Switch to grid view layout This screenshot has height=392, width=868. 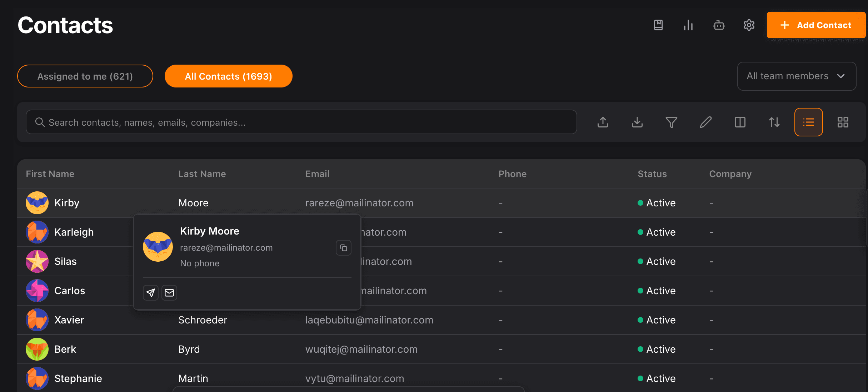(843, 122)
